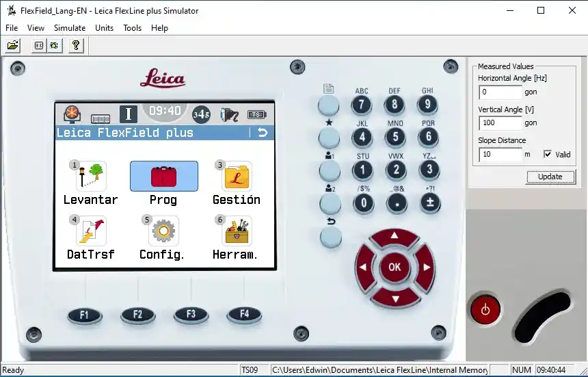The height and width of the screenshot is (377, 588).
Task: Click the Horizontal Angle input field
Action: (500, 92)
